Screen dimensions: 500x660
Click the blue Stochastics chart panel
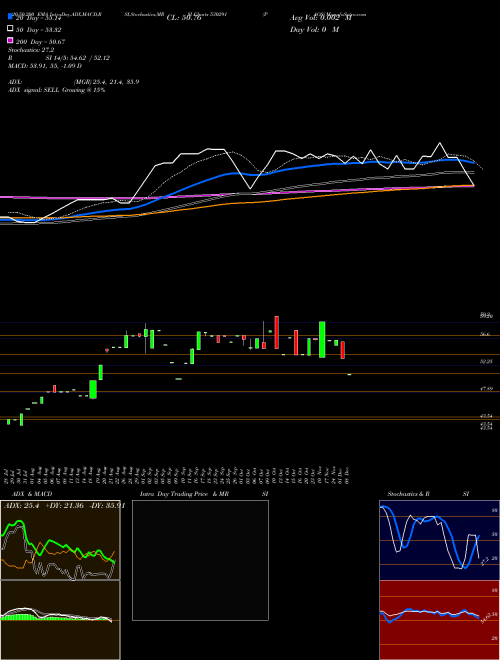point(440,540)
